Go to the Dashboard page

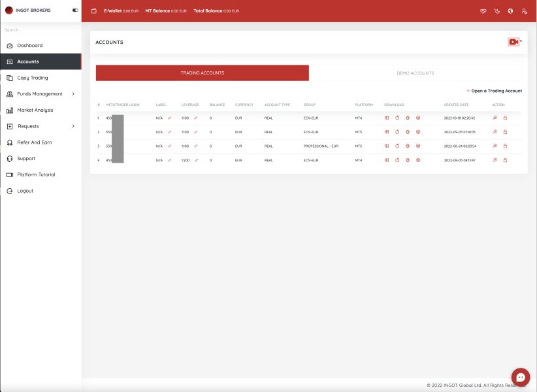(x=41, y=46)
